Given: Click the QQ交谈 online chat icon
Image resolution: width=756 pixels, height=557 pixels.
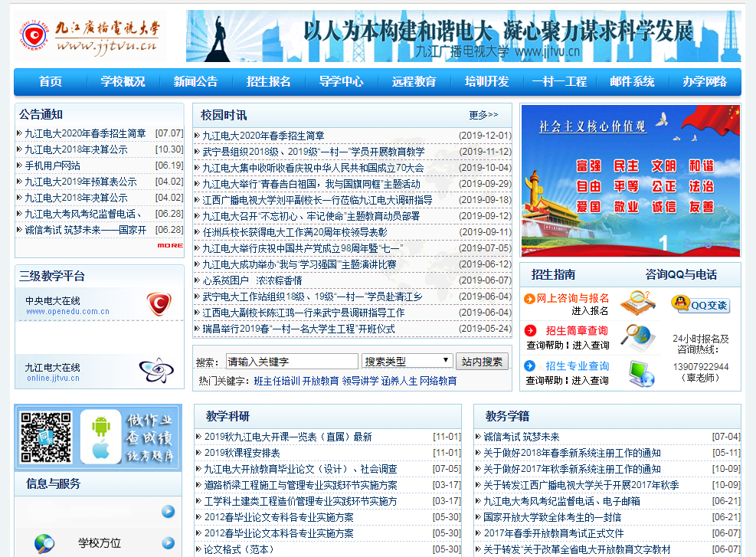Looking at the screenshot, I should 703,304.
